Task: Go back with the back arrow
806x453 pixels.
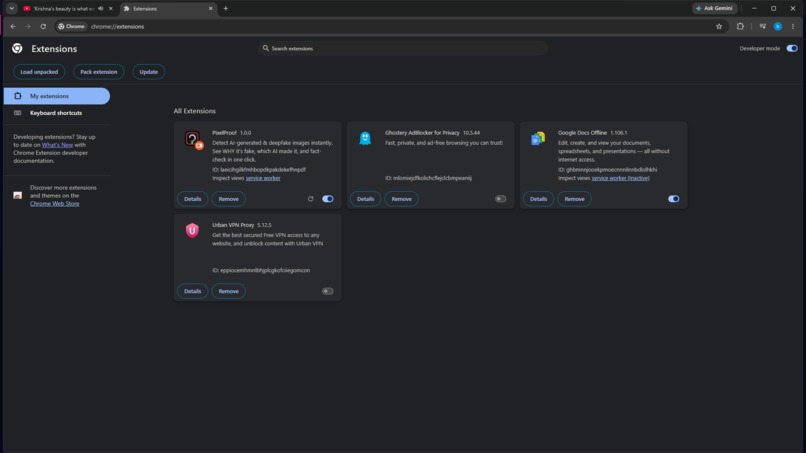Action: 13,27
